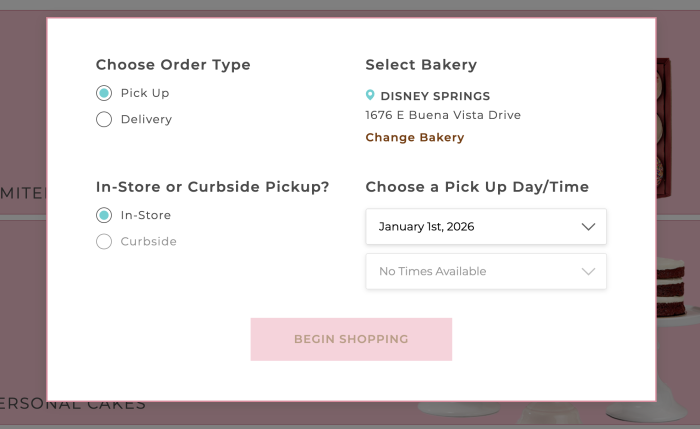Screen dimensions: 700x429
Task: Click the chevron arrow on the date selector
Action: [x=588, y=227]
